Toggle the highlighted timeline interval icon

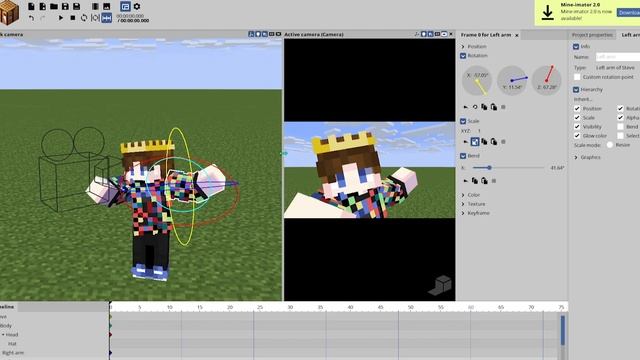[107, 18]
